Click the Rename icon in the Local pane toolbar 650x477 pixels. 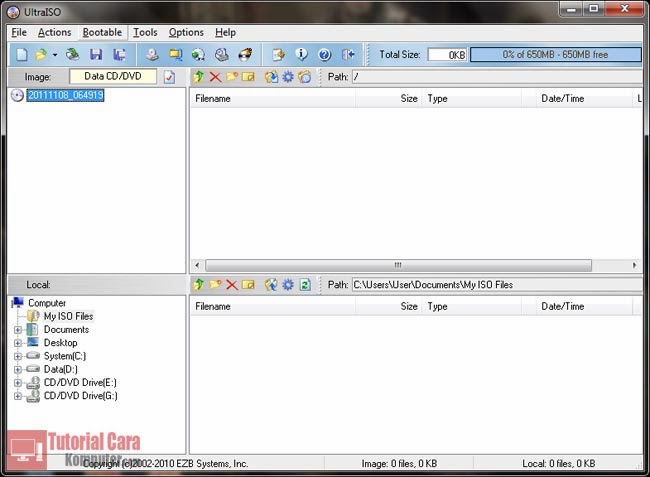tap(248, 285)
